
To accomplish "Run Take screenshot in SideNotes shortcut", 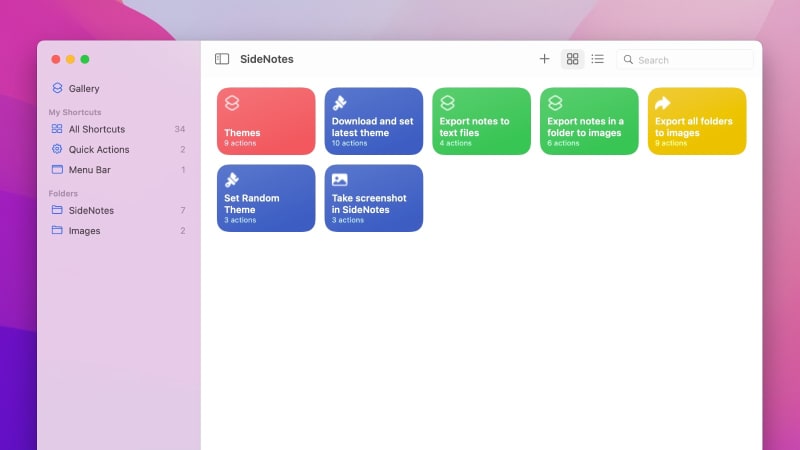I will tap(373, 198).
